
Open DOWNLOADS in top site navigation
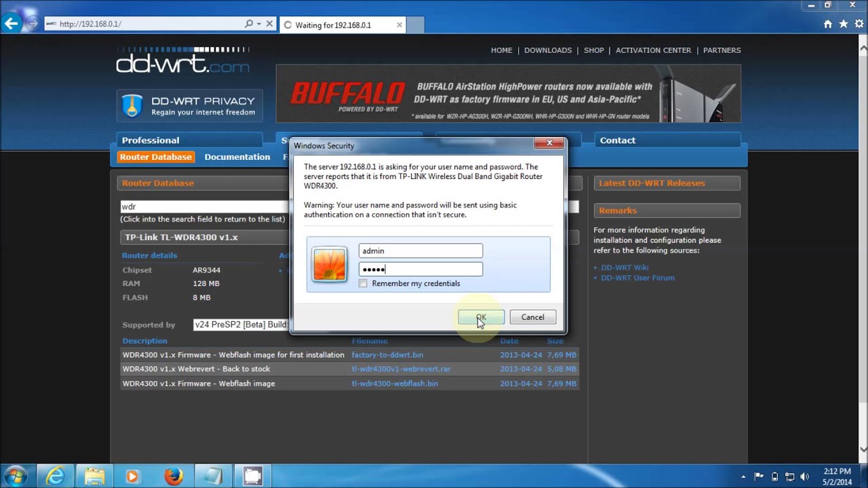(548, 50)
